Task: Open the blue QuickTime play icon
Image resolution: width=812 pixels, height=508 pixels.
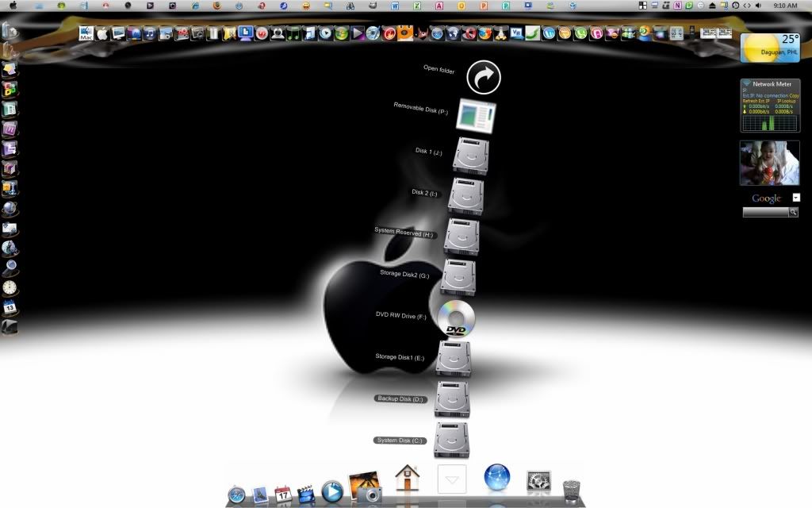Action: [332, 491]
